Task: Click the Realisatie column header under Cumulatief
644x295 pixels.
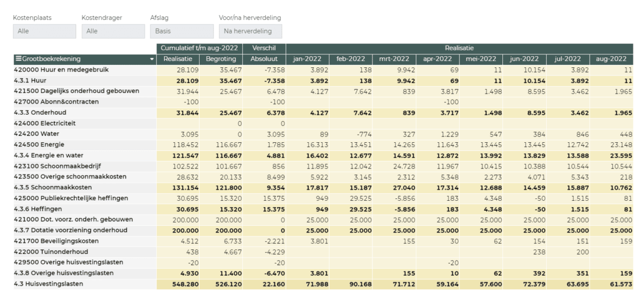Action: click(177, 59)
